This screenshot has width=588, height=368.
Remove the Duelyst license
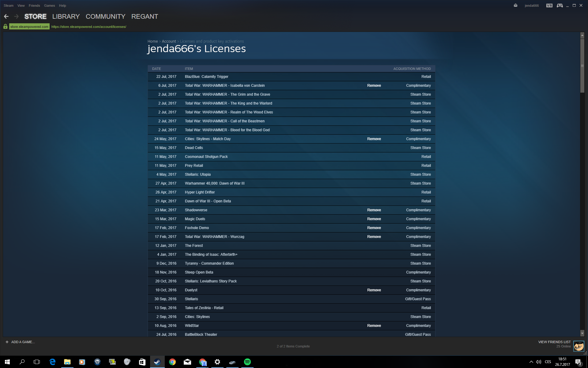374,290
